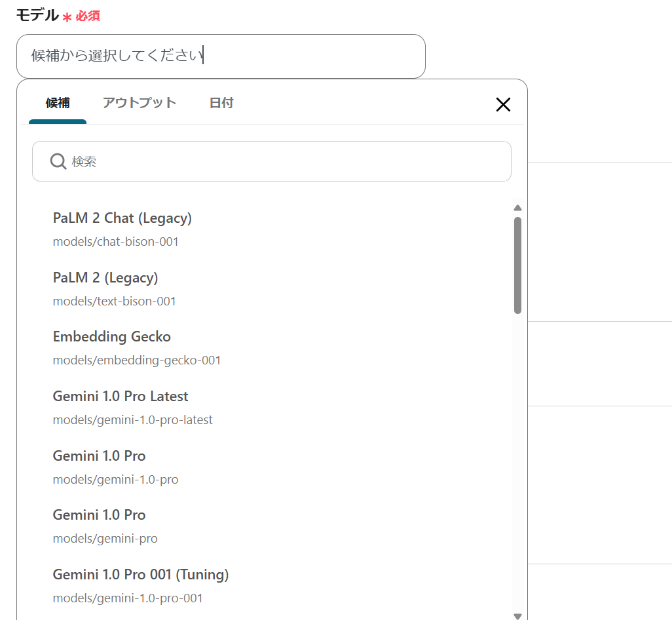The image size is (672, 620).
Task: Click the モデル field label
Action: point(37,16)
